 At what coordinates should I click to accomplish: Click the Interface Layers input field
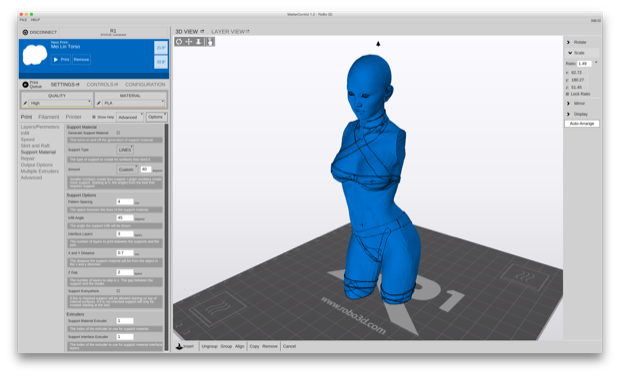pos(125,234)
